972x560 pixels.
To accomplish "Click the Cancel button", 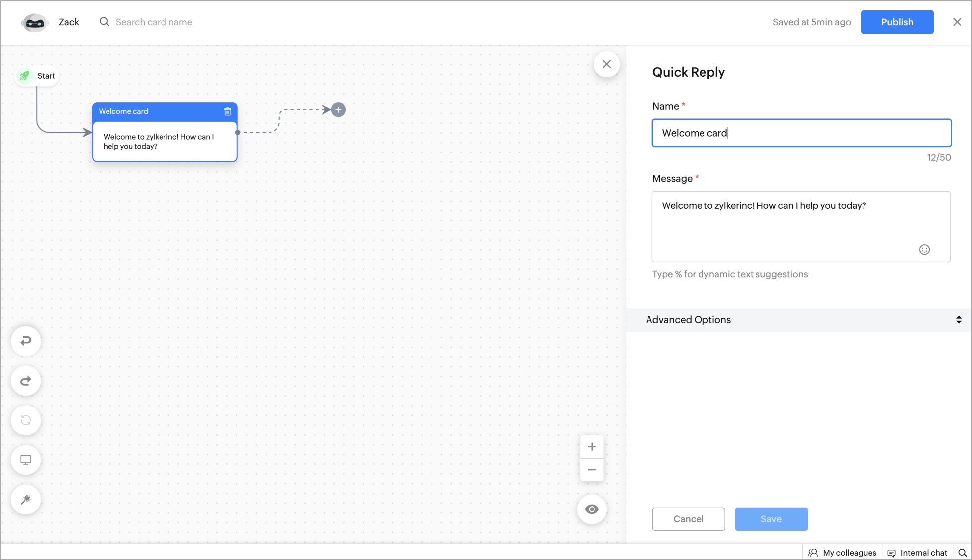I will pos(689,519).
